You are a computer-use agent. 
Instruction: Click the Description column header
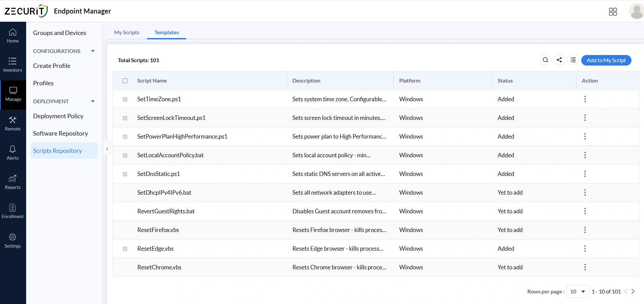(x=306, y=81)
